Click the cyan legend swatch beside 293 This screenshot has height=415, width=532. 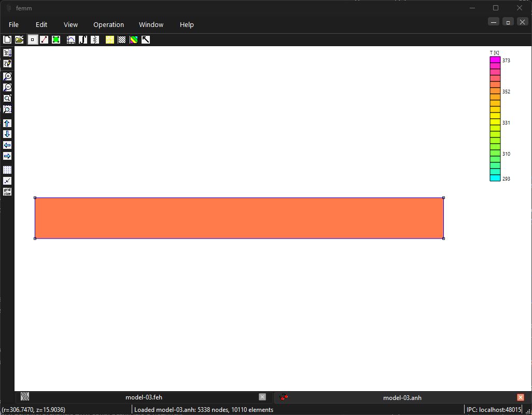pos(495,178)
